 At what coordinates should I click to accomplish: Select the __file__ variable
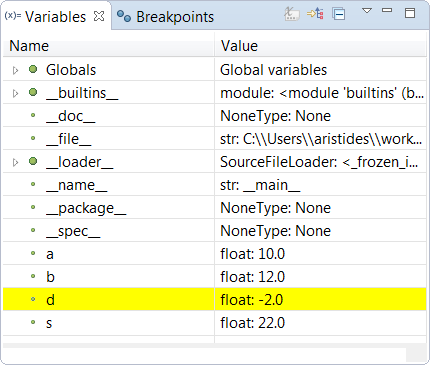[215, 139]
